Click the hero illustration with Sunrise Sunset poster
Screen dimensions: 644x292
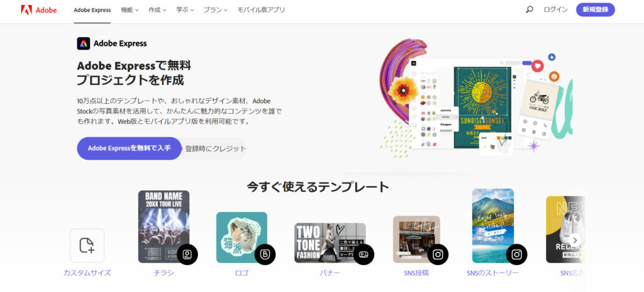tap(475, 99)
